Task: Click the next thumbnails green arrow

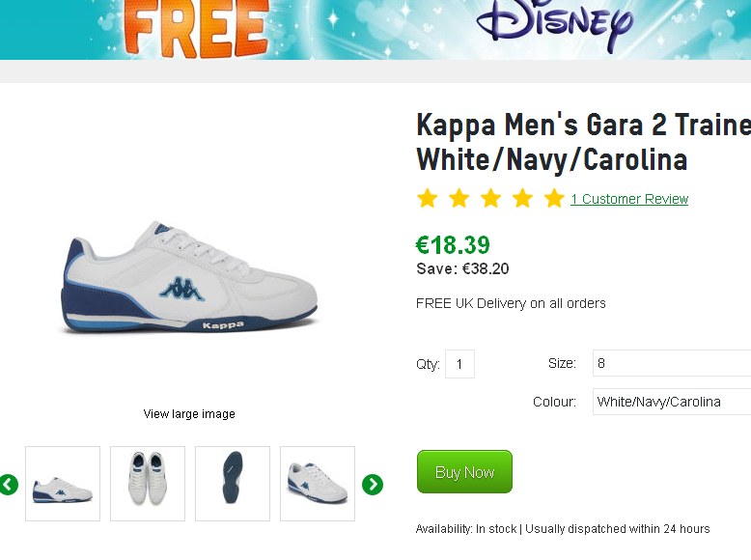Action: [x=373, y=484]
